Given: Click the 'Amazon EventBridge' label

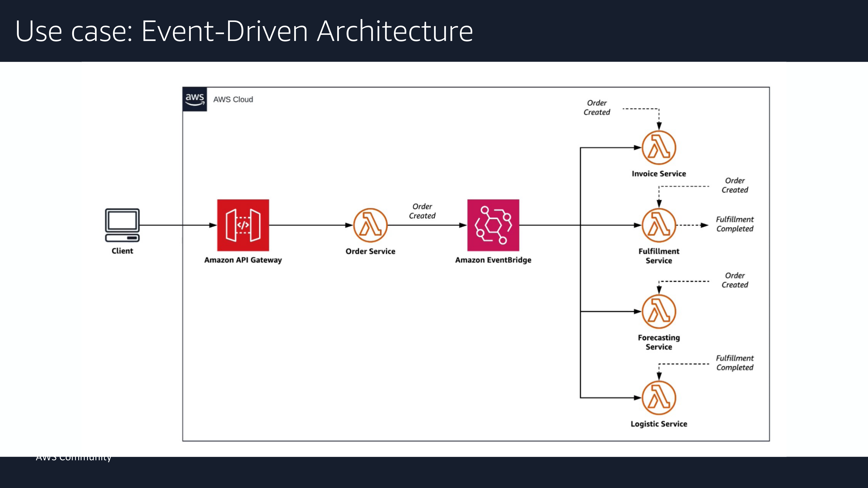Looking at the screenshot, I should point(493,260).
